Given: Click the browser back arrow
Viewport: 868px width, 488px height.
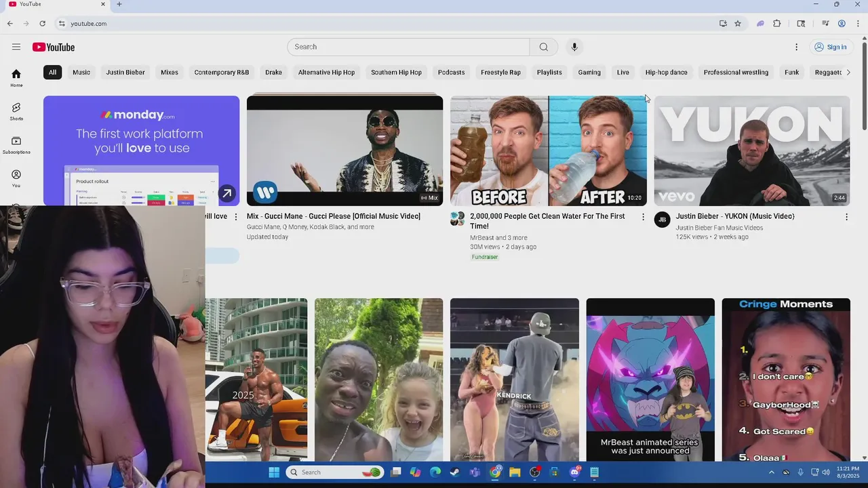Looking at the screenshot, I should click(x=10, y=23).
